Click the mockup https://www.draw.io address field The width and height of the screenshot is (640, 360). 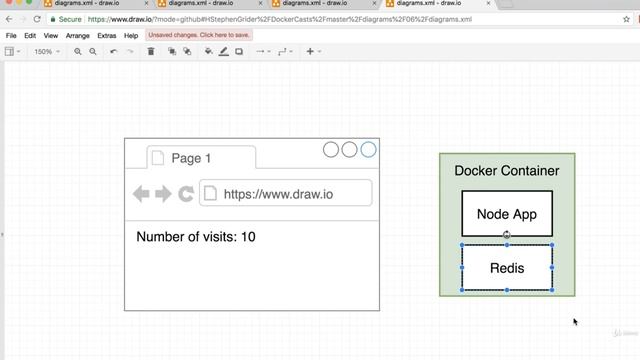click(x=286, y=193)
